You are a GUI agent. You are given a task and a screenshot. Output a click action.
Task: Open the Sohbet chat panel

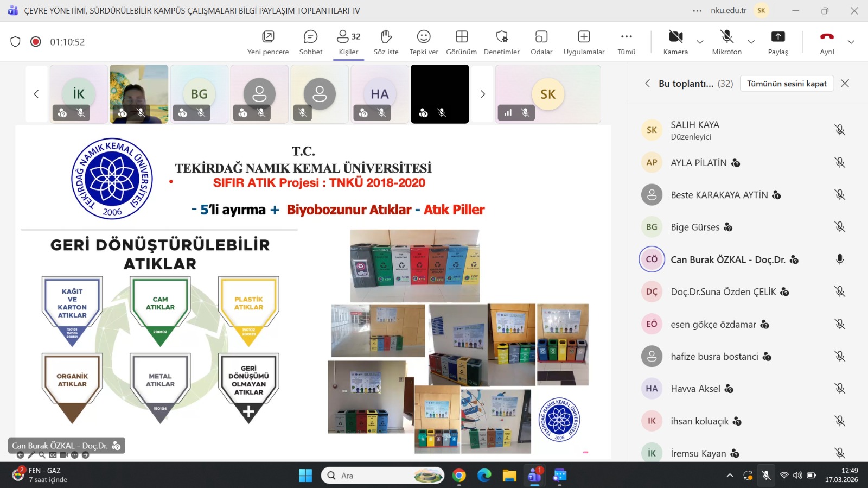pyautogui.click(x=311, y=42)
